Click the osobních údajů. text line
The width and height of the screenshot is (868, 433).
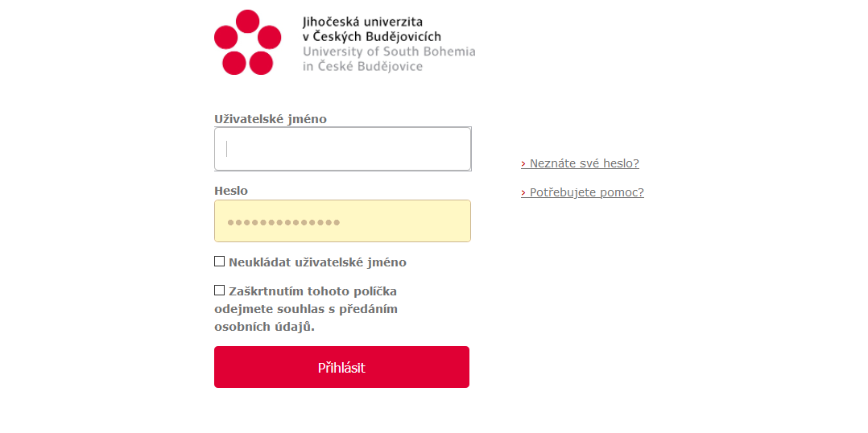(264, 327)
